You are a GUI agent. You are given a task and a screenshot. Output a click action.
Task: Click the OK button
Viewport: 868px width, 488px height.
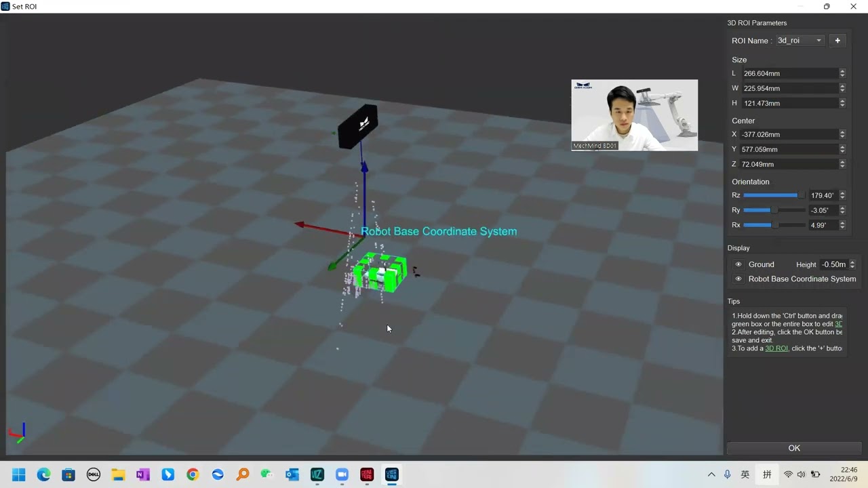tap(794, 448)
